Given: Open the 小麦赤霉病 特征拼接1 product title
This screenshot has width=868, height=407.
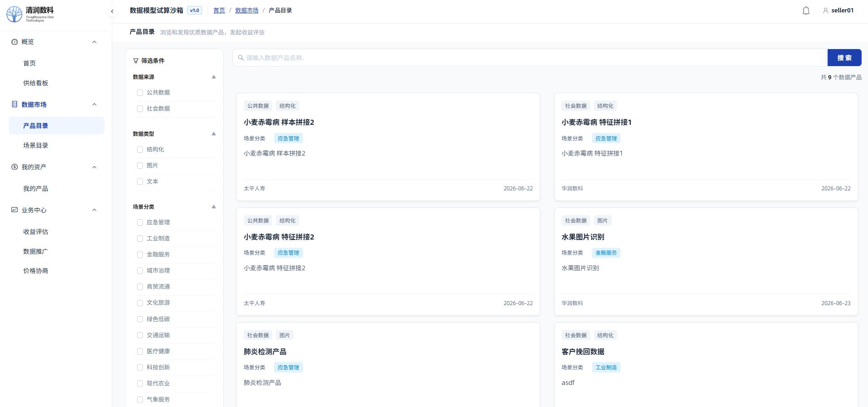Looking at the screenshot, I should (596, 122).
